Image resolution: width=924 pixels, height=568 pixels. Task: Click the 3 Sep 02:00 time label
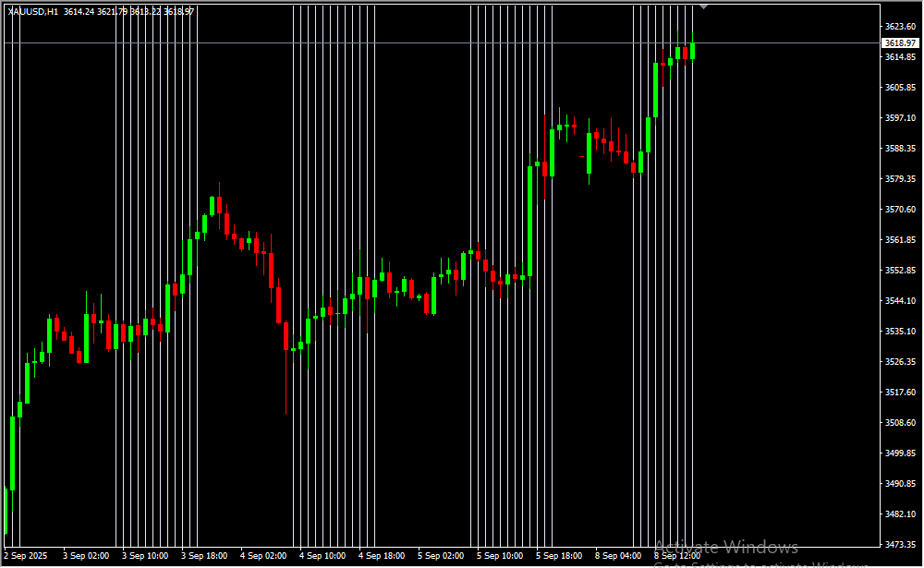tap(86, 556)
